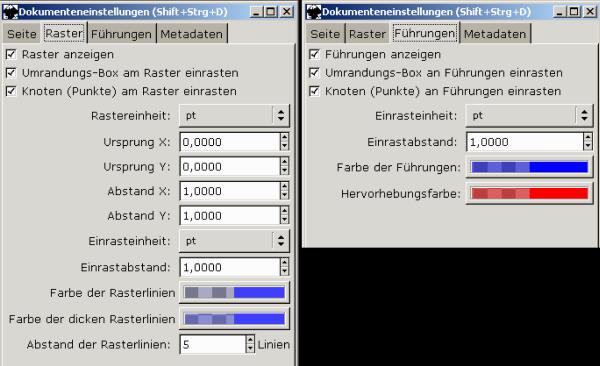Open Metadaten tab in right window
600x366 pixels.
[x=495, y=34]
